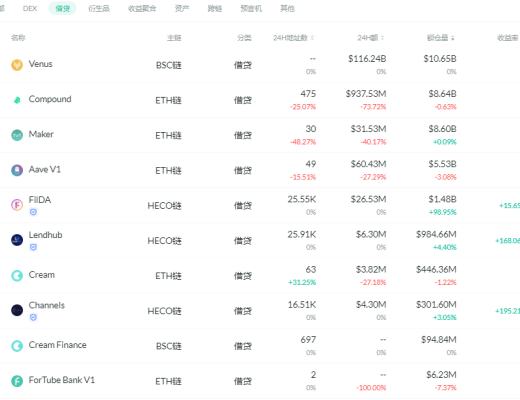
Task: Click HECO链 in the FilDA row
Action: tap(164, 206)
